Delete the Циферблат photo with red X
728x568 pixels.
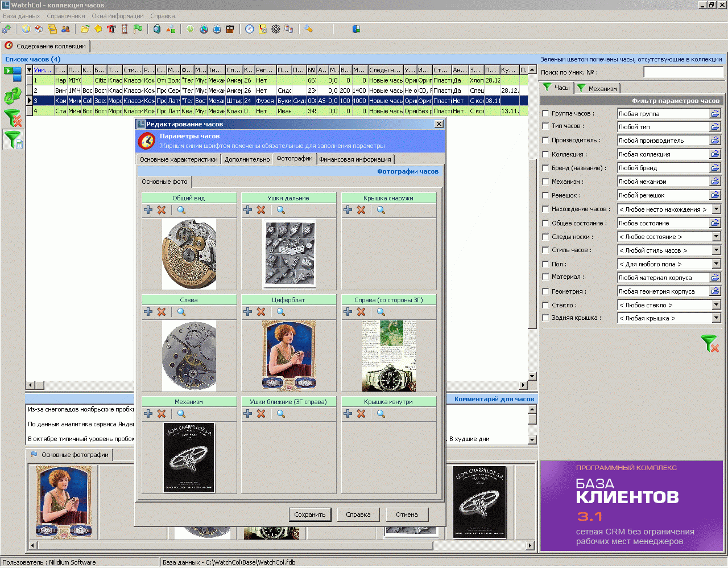pos(261,312)
